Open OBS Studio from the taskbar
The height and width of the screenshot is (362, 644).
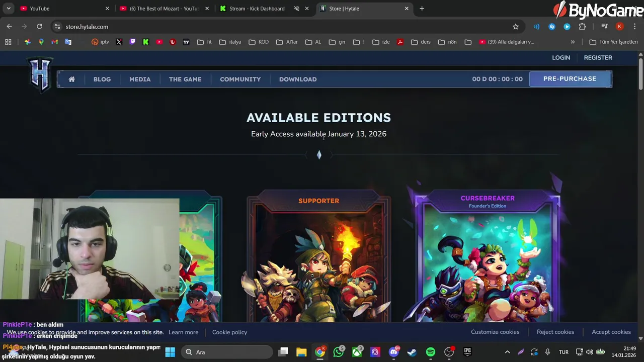[x=449, y=352]
